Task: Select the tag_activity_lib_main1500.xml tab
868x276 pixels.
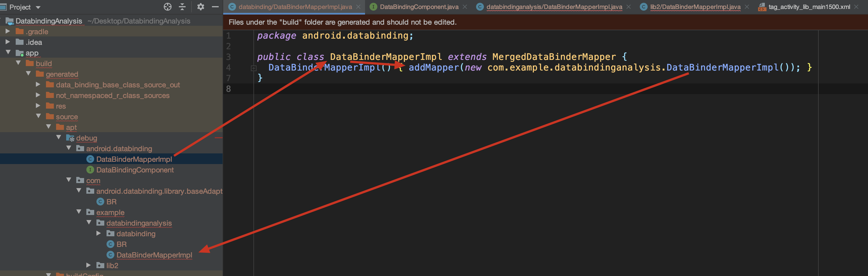Action: [809, 7]
